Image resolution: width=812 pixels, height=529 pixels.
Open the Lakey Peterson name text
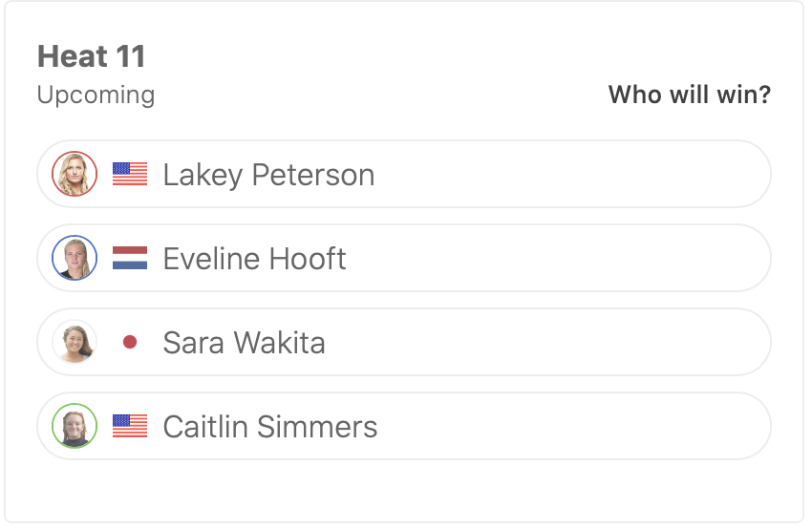point(268,175)
